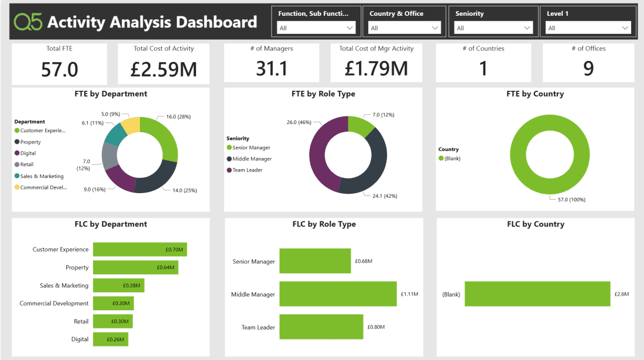Select the Team Leader legend dot
This screenshot has width=644, height=360.
pos(229,170)
